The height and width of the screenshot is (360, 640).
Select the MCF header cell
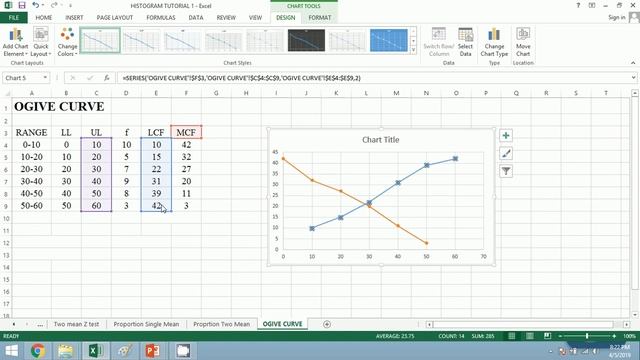pos(186,132)
